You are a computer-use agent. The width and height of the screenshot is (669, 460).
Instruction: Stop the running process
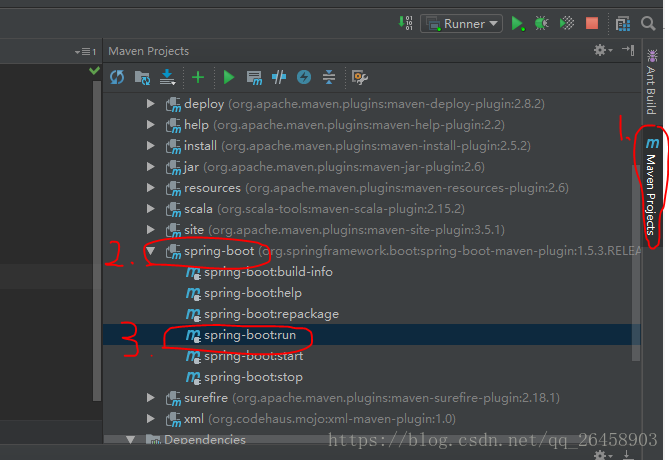pos(592,23)
